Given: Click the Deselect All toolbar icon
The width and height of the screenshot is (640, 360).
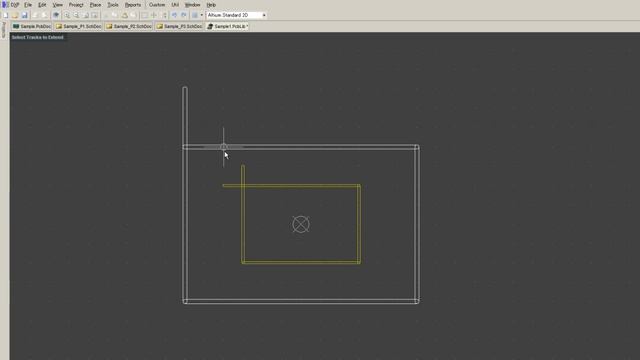Looking at the screenshot, I should click(164, 15).
